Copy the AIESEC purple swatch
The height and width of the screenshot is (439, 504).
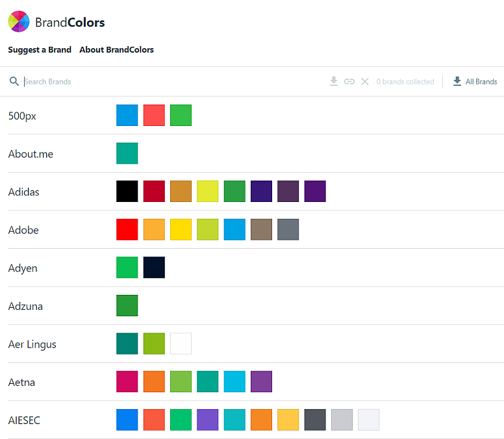point(208,420)
